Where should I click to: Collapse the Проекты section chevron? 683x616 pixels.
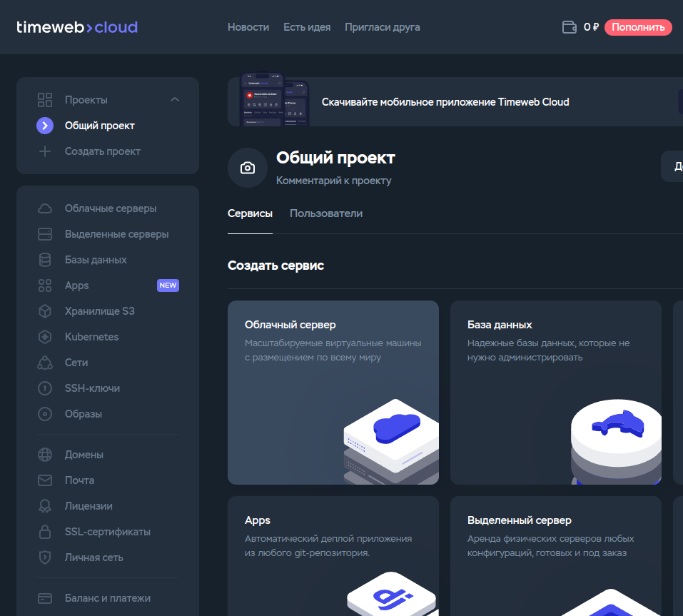point(175,100)
